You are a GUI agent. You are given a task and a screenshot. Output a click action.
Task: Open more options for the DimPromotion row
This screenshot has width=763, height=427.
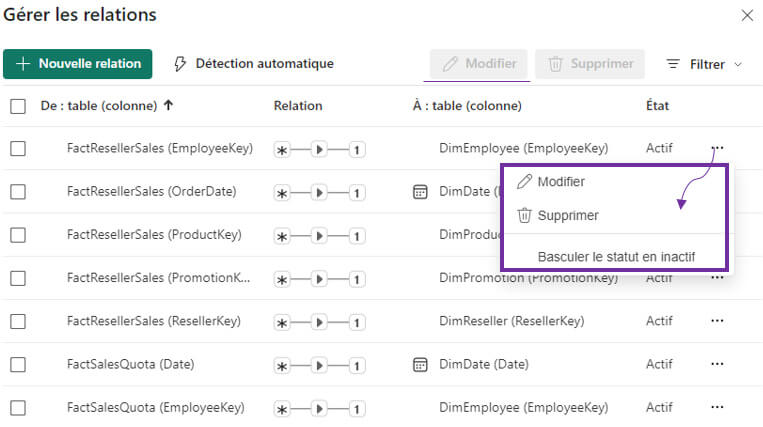coord(717,278)
